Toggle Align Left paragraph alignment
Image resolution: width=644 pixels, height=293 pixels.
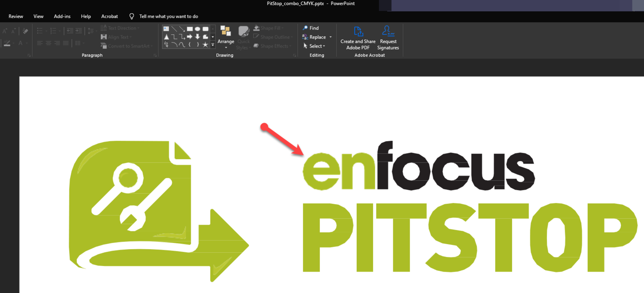coord(40,43)
